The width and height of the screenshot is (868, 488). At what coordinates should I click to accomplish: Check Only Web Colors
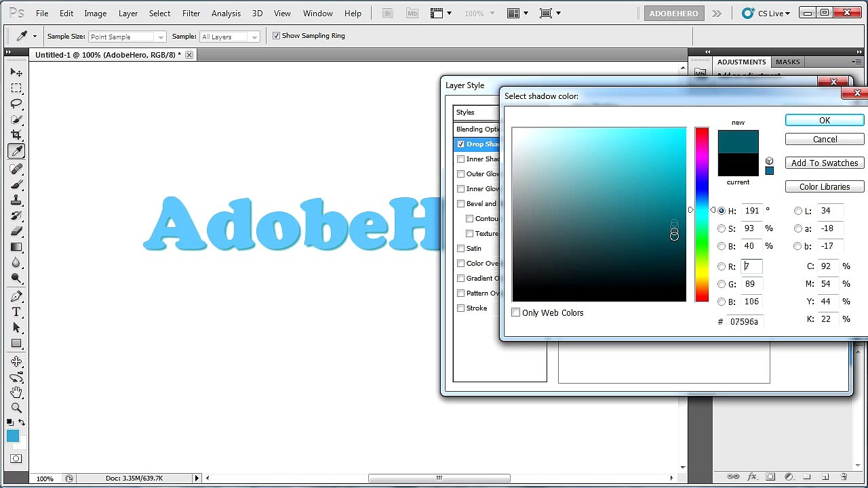pos(516,312)
